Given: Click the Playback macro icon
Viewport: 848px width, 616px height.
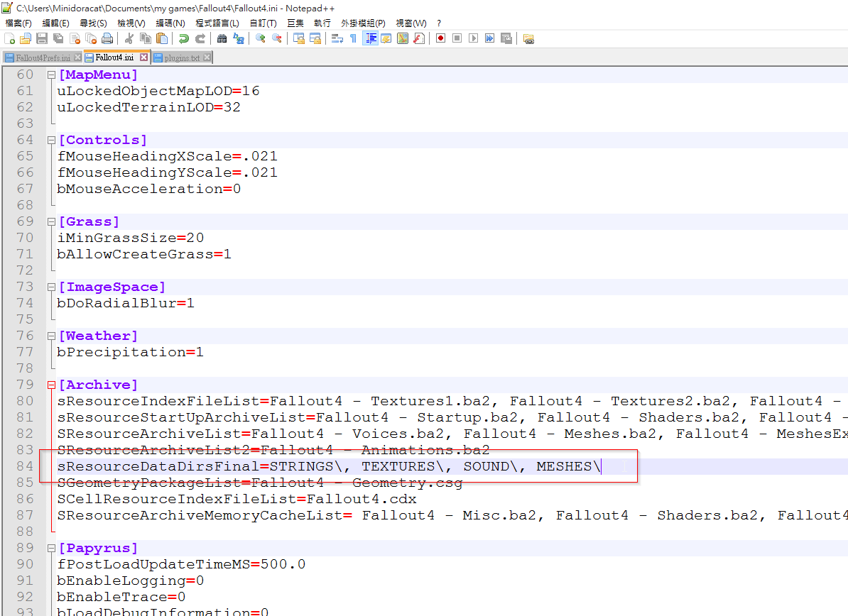Looking at the screenshot, I should click(473, 38).
